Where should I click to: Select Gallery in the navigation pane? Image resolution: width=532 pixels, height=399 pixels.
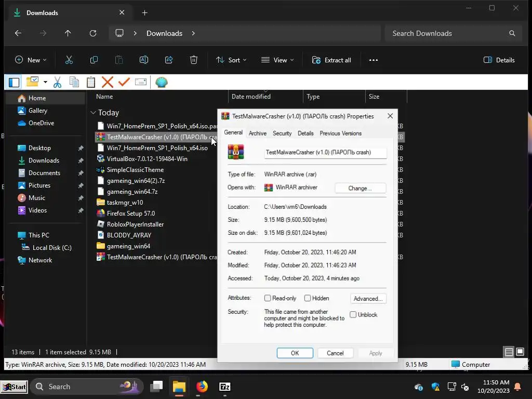coord(46,111)
